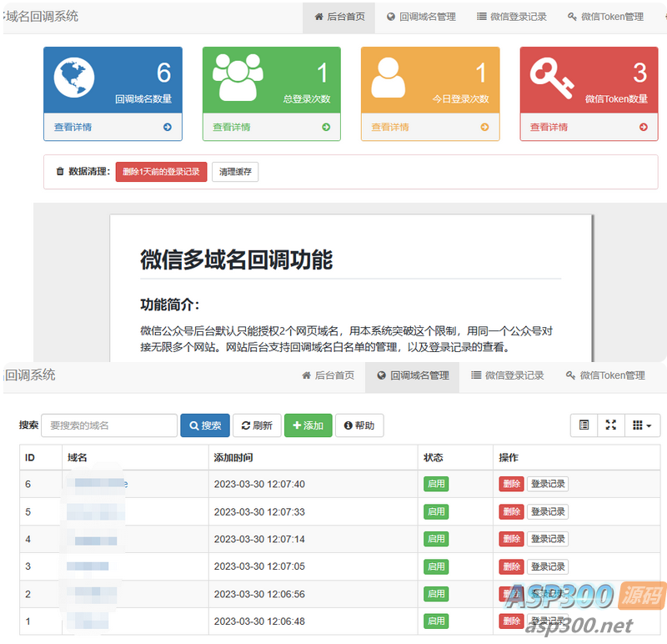Click arrow icon in blue card footer
Screen dimensions: 667x644
click(x=167, y=127)
